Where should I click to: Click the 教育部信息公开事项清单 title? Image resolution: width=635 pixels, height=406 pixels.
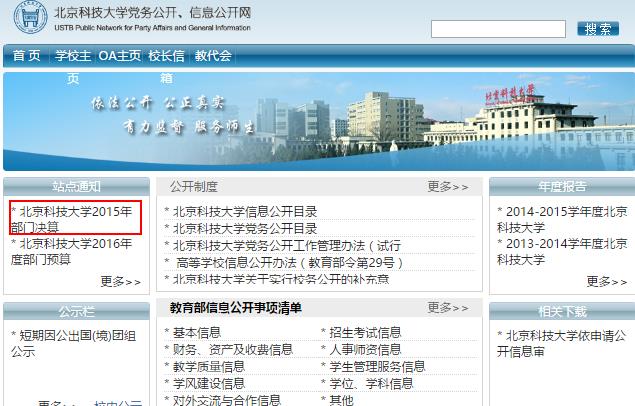pos(236,308)
